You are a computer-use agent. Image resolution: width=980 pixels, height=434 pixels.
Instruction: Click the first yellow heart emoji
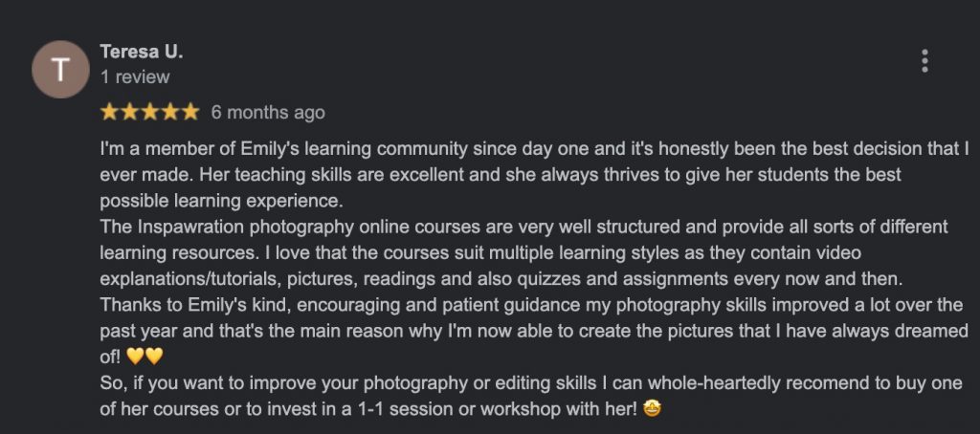pyautogui.click(x=134, y=357)
